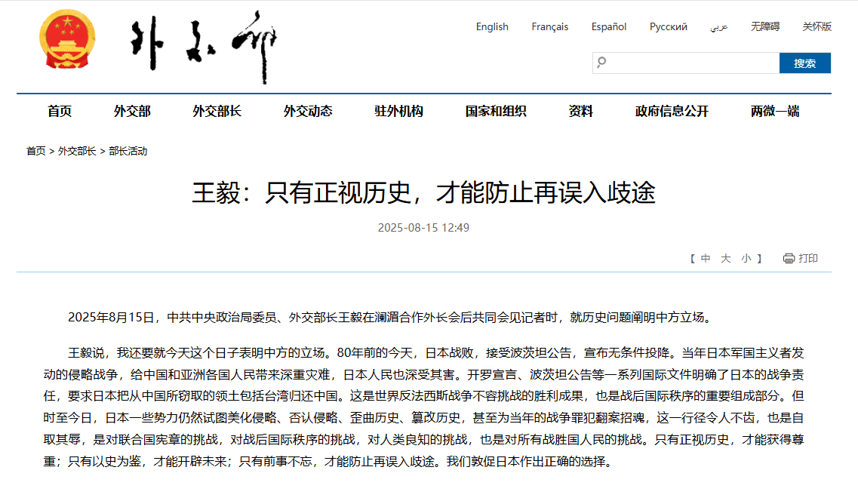Open 驻外机构 navigation menu item
Screen dimensions: 858x504
[399, 111]
